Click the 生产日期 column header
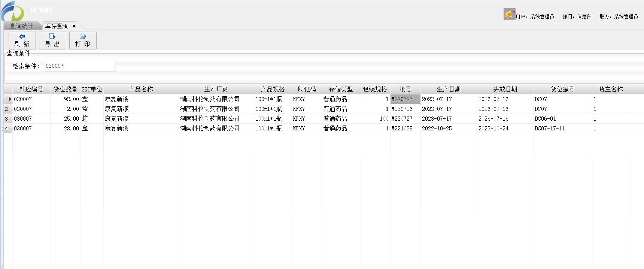 449,89
